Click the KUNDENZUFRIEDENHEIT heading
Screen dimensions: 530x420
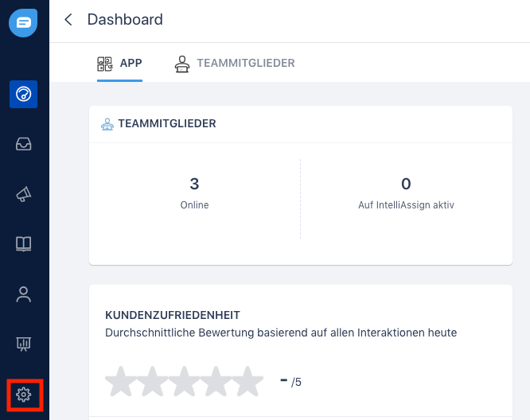tap(173, 315)
